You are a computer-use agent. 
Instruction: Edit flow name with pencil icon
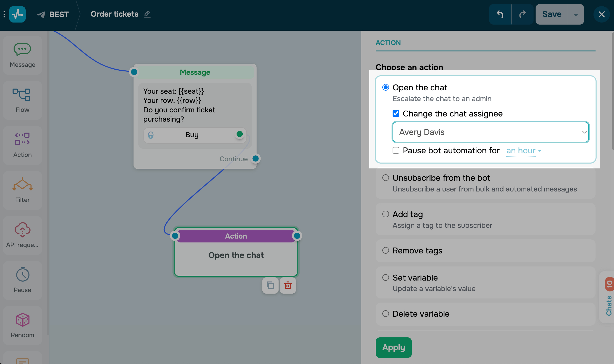[147, 14]
